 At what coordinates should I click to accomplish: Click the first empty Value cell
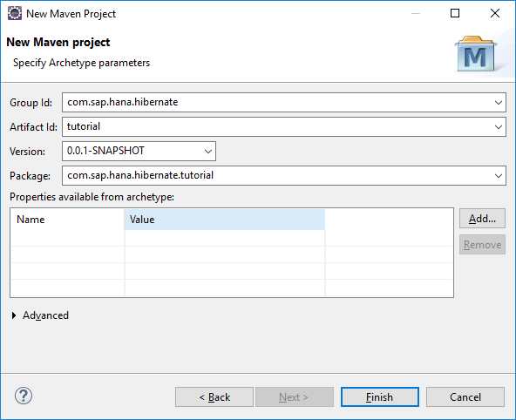225,238
